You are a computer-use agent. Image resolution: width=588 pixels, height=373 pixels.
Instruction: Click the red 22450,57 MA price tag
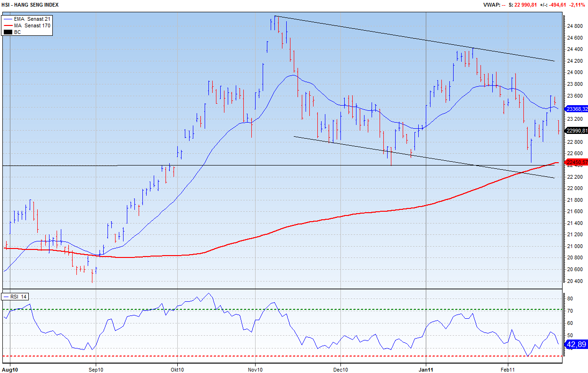(x=577, y=162)
